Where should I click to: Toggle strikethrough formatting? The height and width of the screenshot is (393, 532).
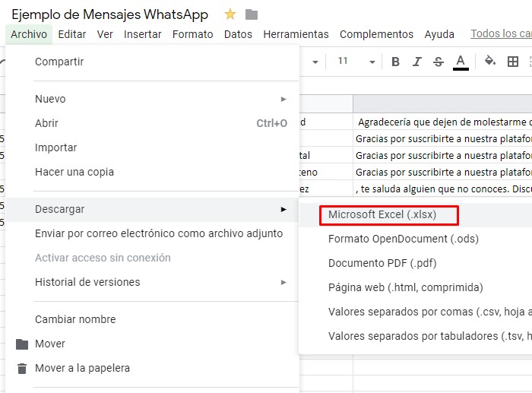point(439,62)
